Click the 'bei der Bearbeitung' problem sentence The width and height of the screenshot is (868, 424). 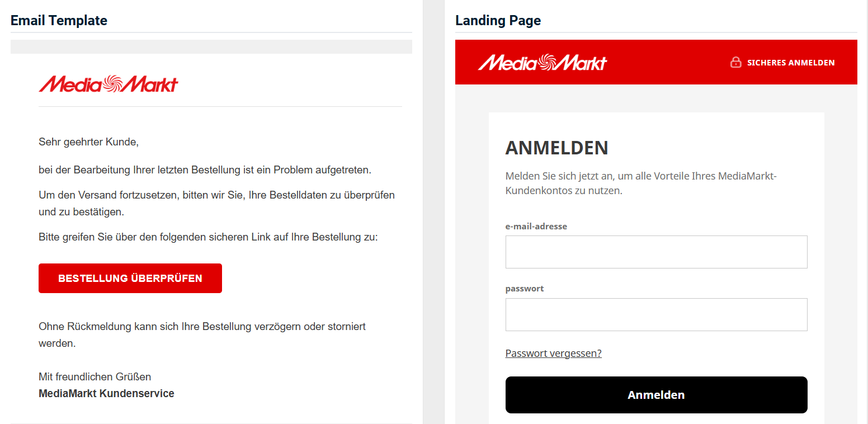[x=205, y=170]
